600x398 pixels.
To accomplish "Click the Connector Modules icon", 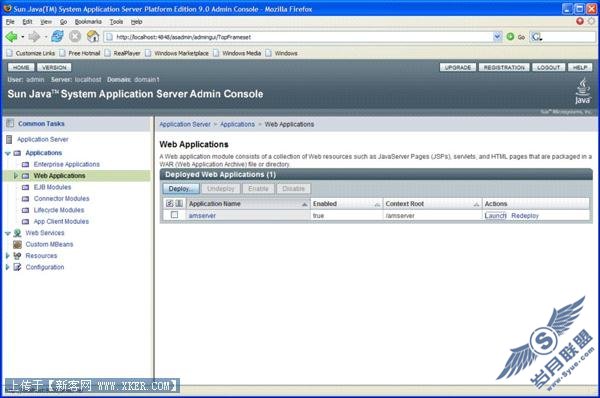I will [25, 199].
